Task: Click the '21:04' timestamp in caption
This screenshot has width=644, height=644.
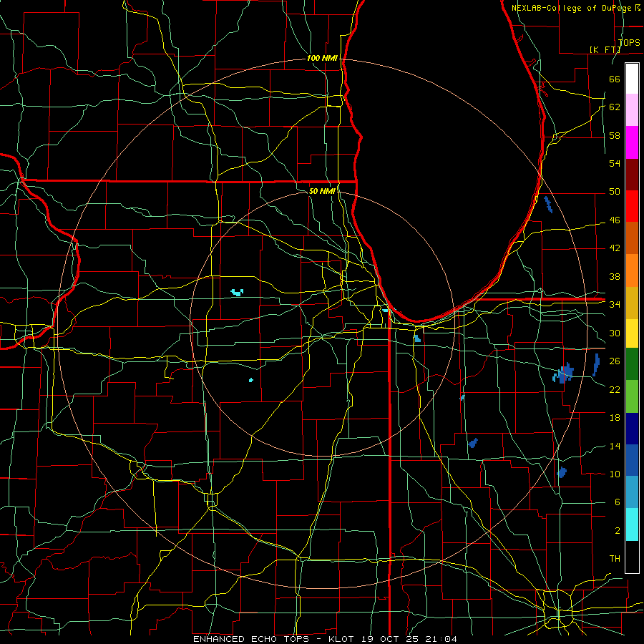Action: click(x=441, y=639)
